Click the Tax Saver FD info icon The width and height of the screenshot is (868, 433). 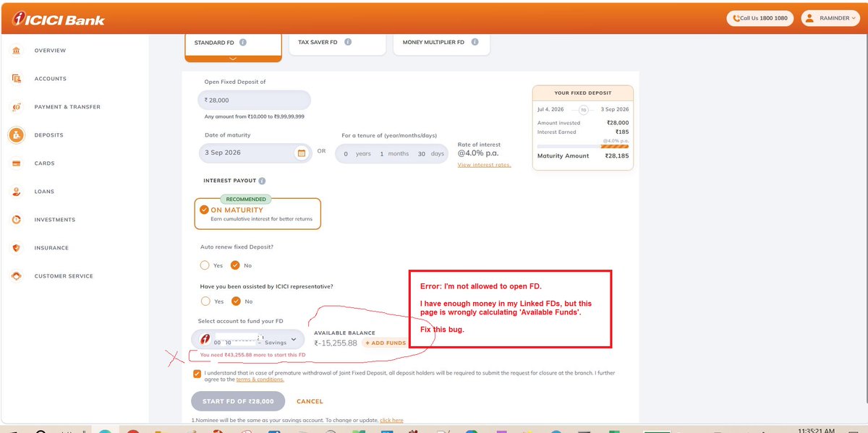click(348, 42)
